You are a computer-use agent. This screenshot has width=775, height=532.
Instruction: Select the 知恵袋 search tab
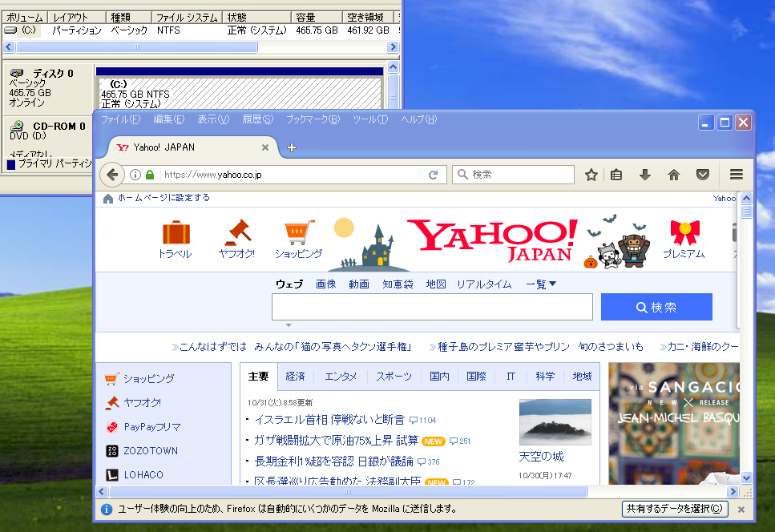click(398, 284)
